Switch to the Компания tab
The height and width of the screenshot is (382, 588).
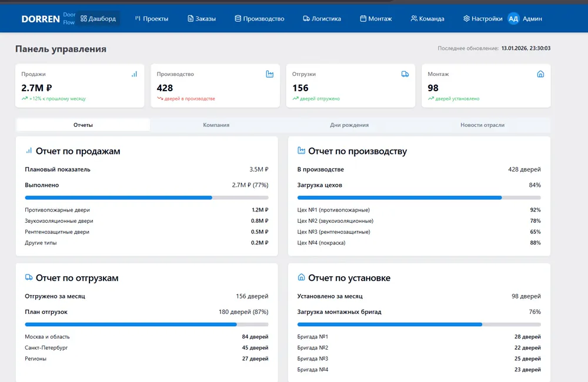coord(216,125)
